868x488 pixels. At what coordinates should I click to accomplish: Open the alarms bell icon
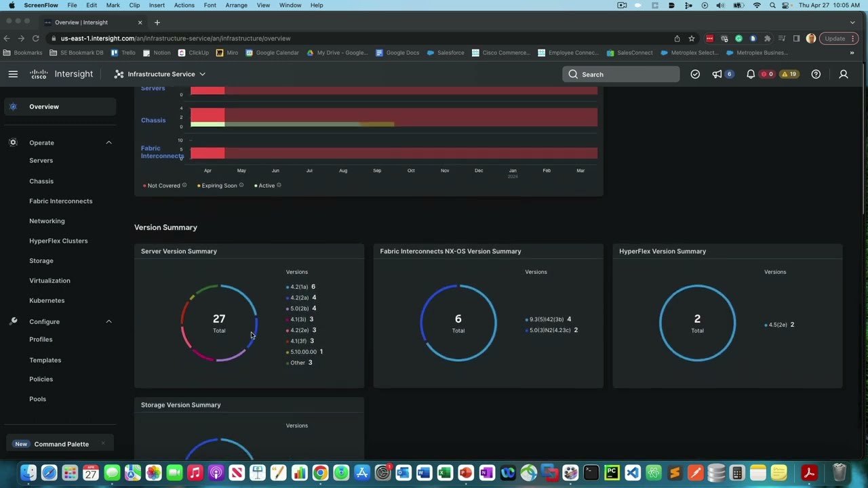pos(751,74)
